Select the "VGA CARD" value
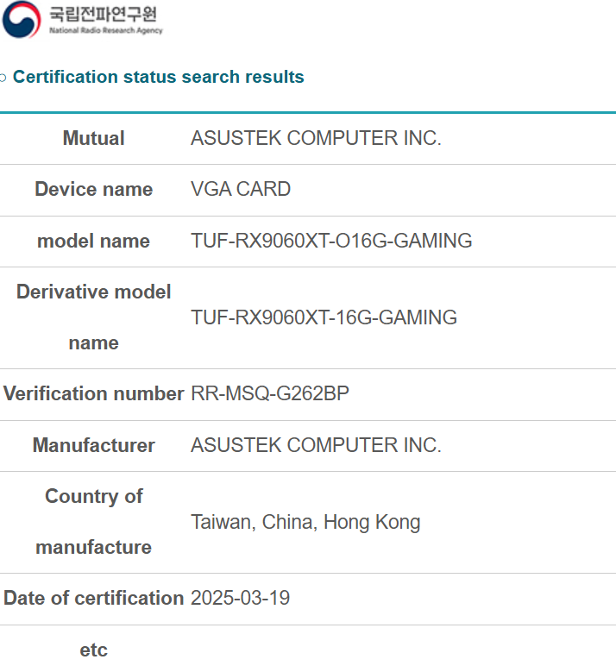This screenshot has height=672, width=616. coord(241,190)
